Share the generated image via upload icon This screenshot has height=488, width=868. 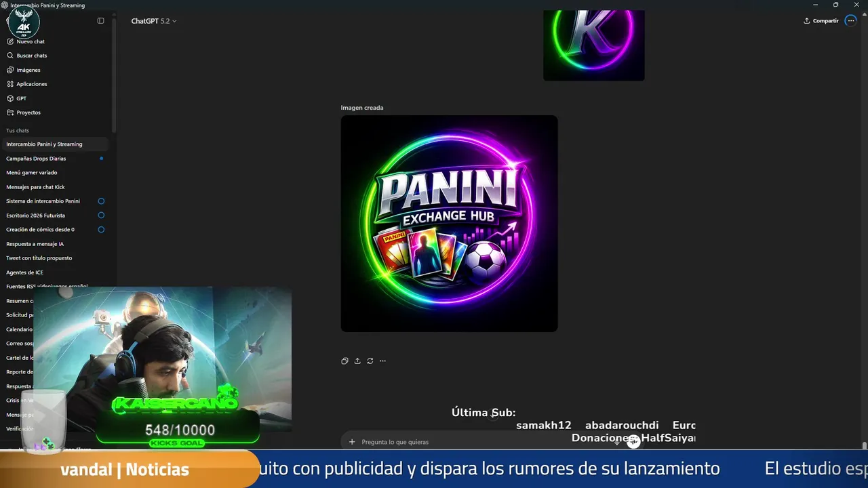[x=357, y=361]
